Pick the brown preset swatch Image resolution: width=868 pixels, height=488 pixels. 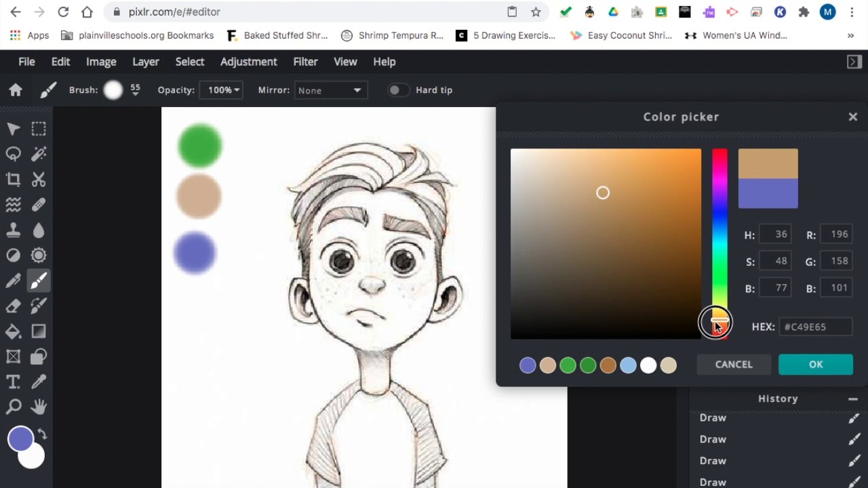pyautogui.click(x=608, y=365)
